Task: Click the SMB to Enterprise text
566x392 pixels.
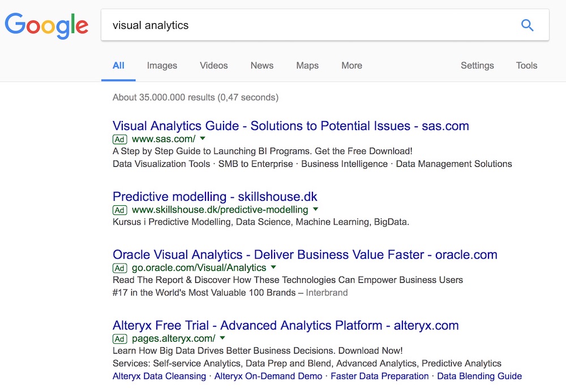Action: [x=256, y=163]
